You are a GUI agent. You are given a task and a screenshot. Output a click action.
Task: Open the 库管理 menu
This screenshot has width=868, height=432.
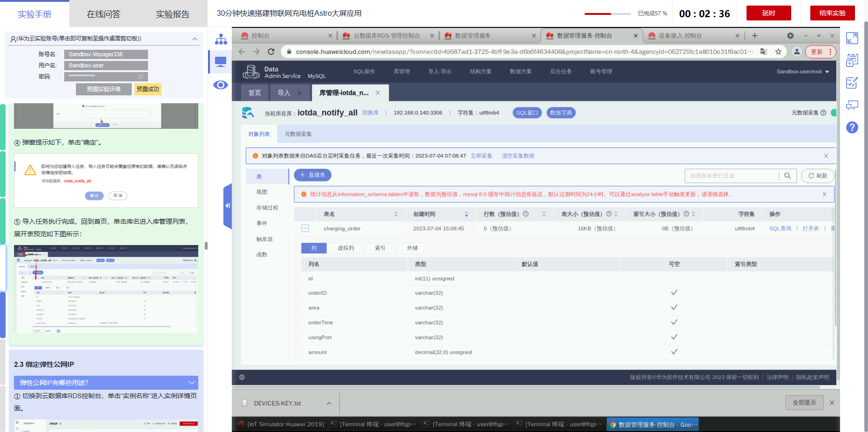[x=402, y=72]
